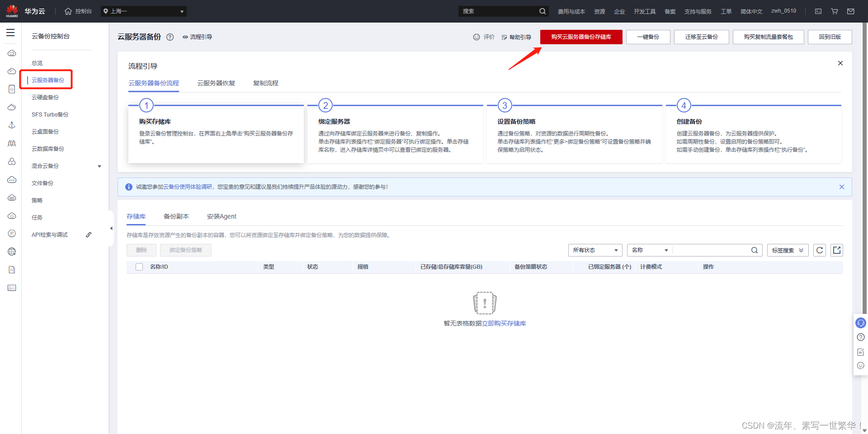The height and width of the screenshot is (434, 868).
Task: Select 策略 in the sidebar
Action: tap(37, 201)
